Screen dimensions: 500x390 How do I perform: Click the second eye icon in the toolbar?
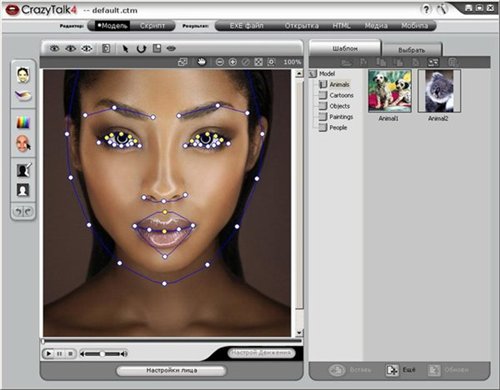click(x=71, y=49)
